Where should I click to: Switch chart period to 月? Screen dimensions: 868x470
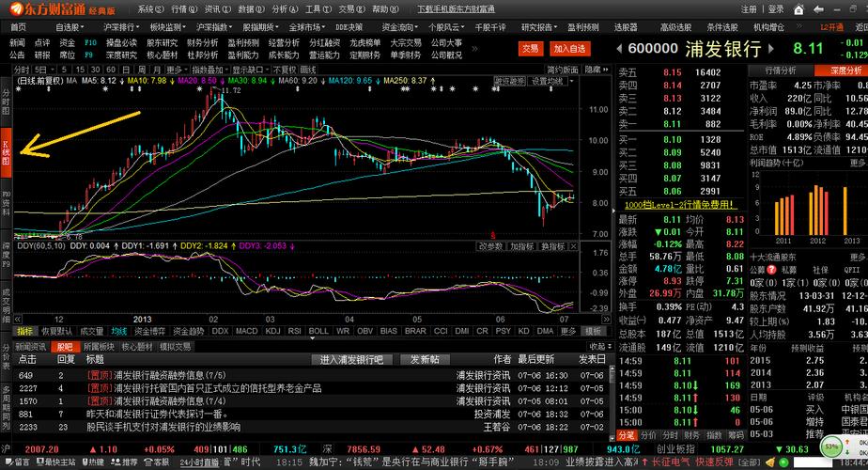[x=157, y=70]
